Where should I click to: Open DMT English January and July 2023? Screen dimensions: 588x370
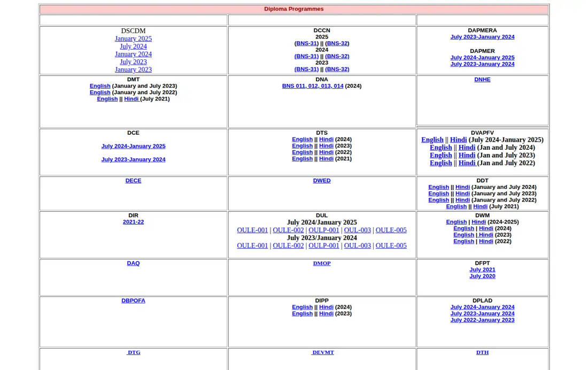(100, 86)
